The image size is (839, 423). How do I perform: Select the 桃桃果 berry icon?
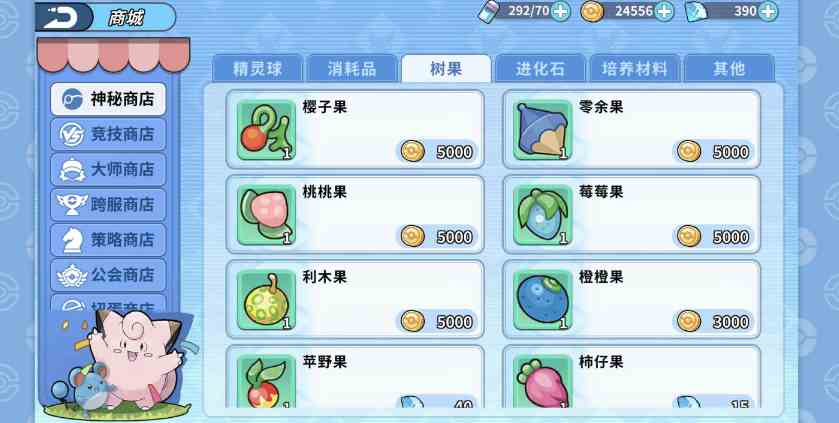[266, 215]
